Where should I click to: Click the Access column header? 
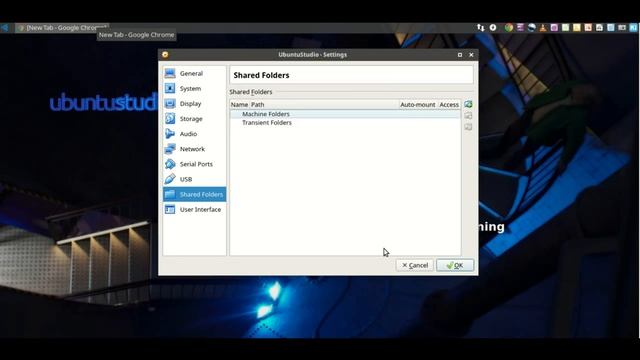449,104
